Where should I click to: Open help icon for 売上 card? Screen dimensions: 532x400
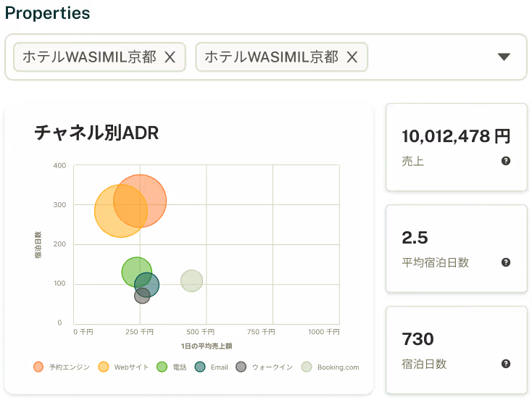(505, 161)
